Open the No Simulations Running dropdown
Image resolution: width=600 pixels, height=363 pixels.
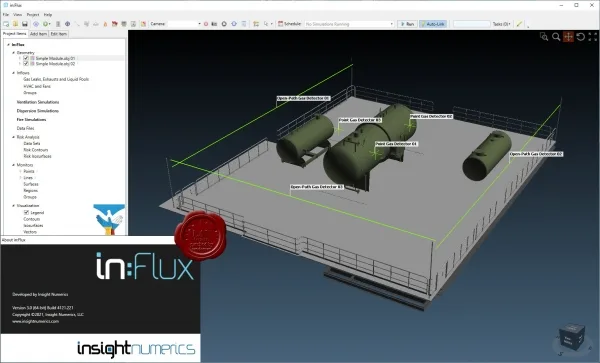tap(391, 24)
